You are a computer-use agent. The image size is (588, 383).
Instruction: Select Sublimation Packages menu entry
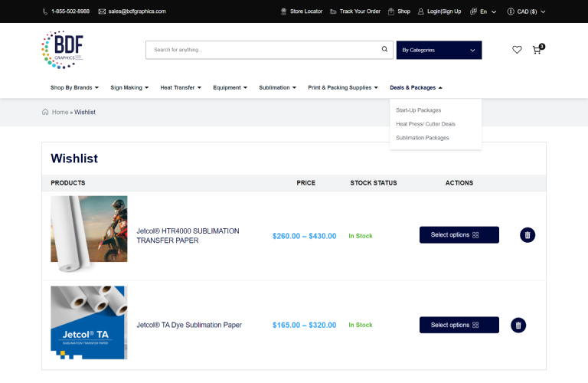423,138
